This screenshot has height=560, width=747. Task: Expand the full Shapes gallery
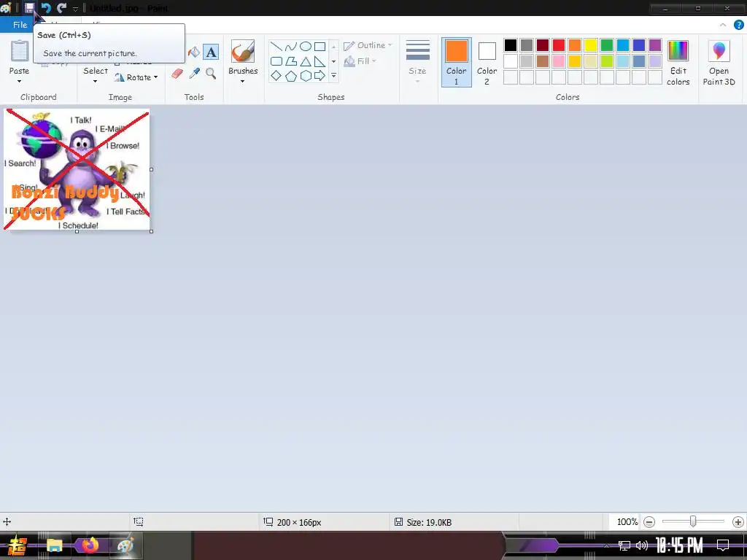point(333,76)
